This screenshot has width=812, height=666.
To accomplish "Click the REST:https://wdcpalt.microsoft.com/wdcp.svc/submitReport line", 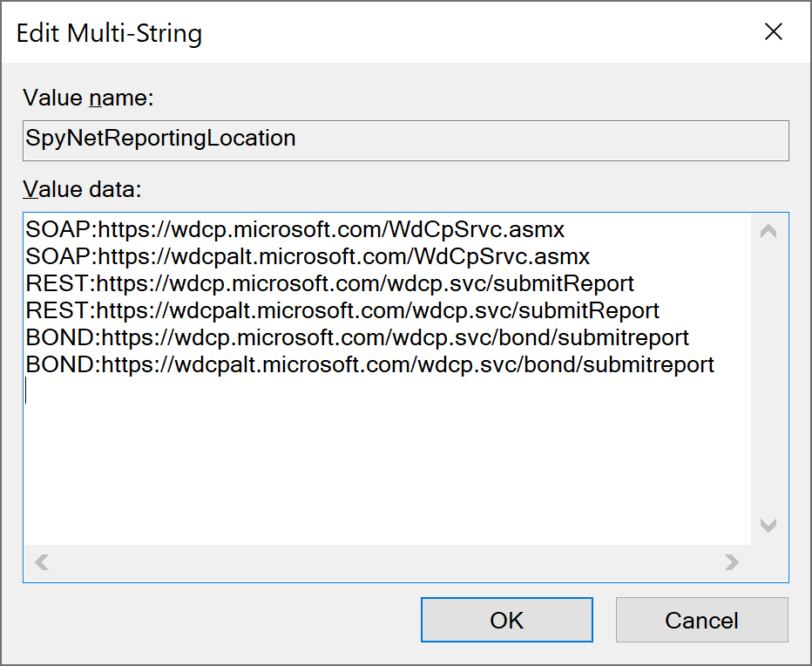I will 342,310.
